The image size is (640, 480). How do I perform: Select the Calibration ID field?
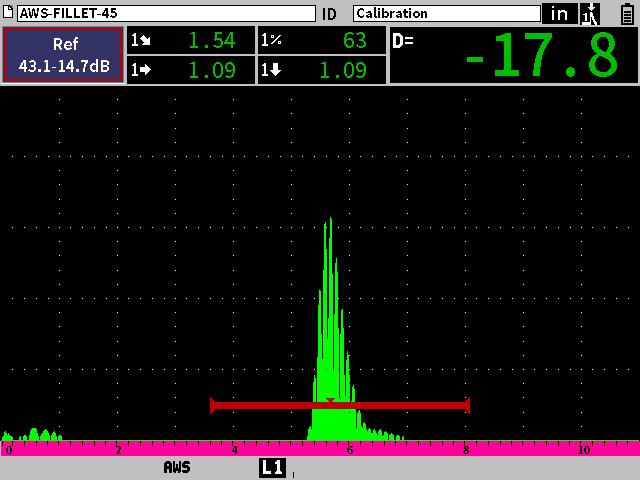click(x=447, y=13)
